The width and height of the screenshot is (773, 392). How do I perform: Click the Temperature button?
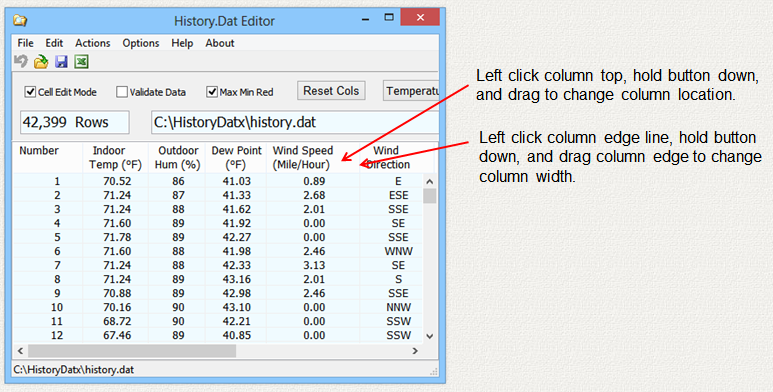pyautogui.click(x=411, y=91)
